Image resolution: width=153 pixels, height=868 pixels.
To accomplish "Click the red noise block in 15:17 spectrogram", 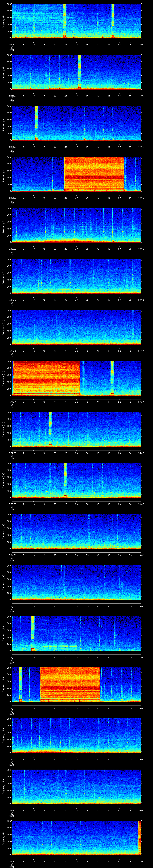I will (x=94, y=174).
